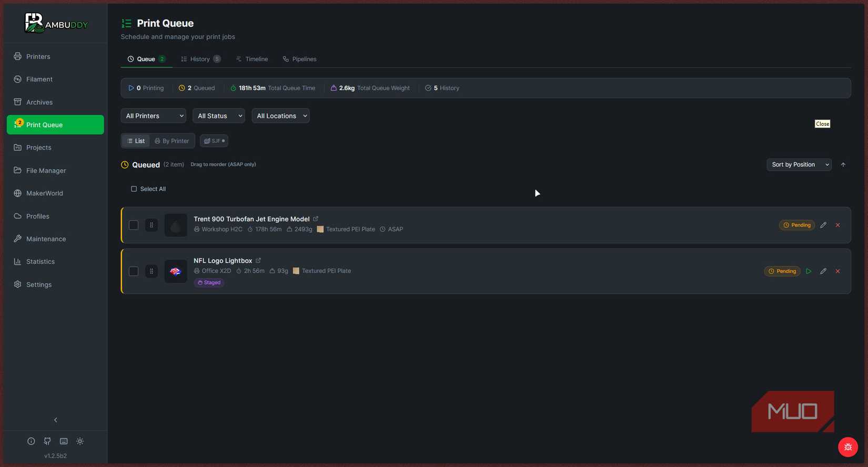The image size is (868, 467).
Task: Start the NFL Logo Lightbox print job
Action: click(x=809, y=271)
